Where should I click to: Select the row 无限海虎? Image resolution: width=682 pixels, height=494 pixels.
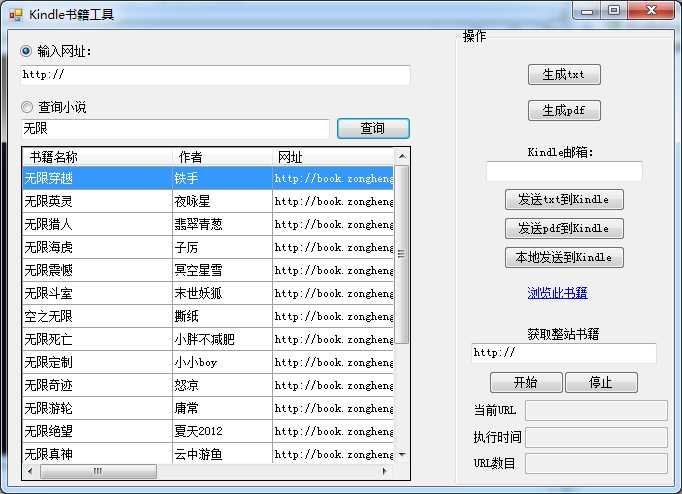[x=208, y=247]
